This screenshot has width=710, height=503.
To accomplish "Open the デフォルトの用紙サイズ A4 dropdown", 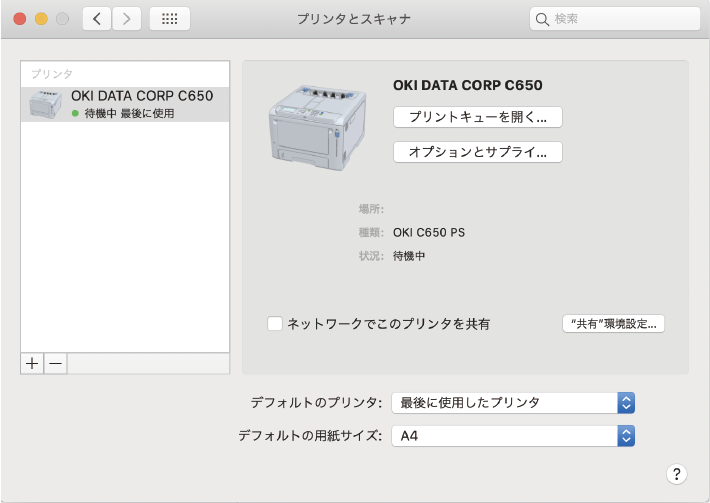I will coord(513,436).
